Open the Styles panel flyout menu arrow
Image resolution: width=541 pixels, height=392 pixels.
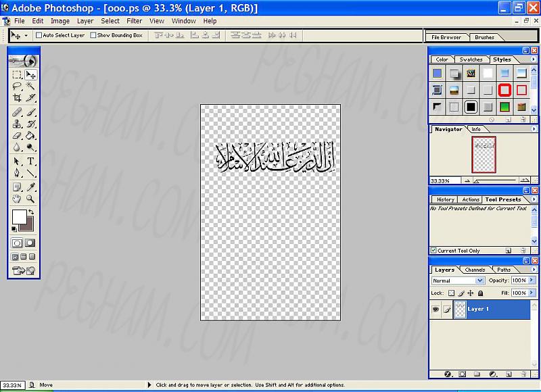tap(534, 59)
